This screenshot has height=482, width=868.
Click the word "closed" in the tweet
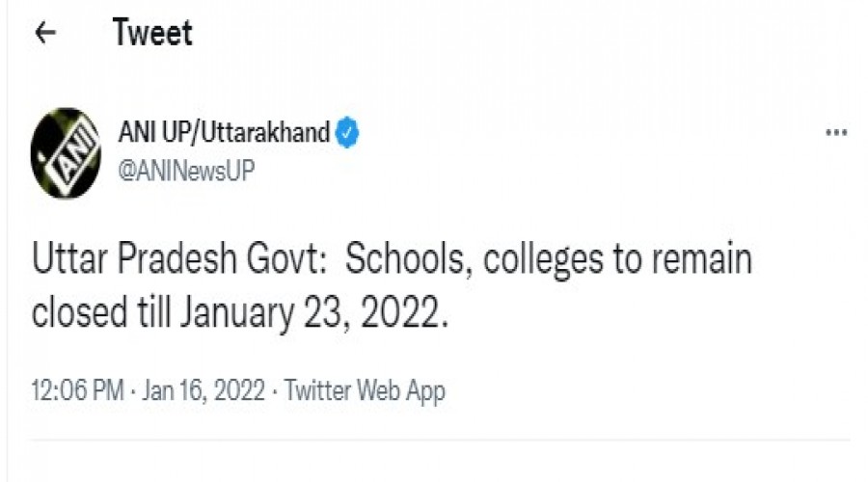pyautogui.click(x=80, y=313)
